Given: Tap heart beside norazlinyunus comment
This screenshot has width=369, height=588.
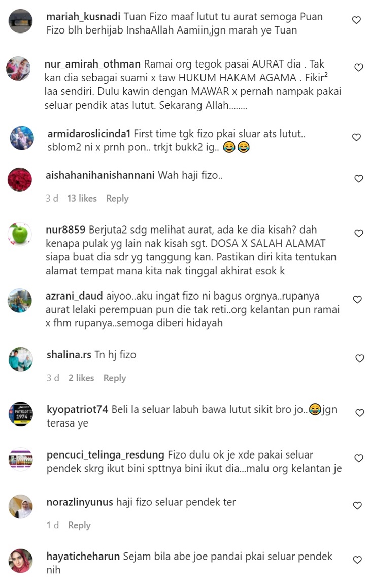Looking at the screenshot, I should pos(358,505).
